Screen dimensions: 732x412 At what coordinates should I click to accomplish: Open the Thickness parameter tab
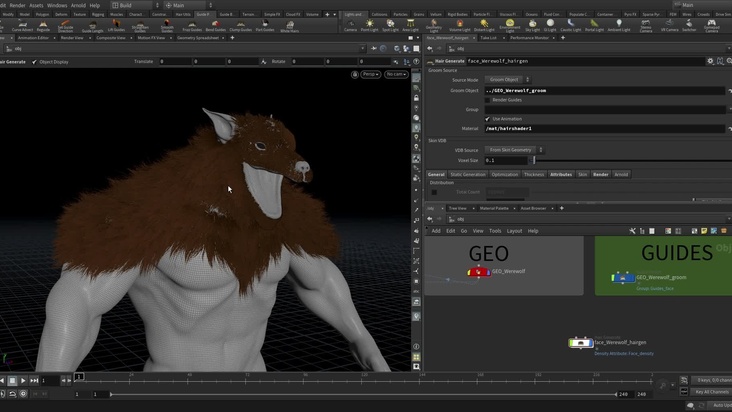534,175
